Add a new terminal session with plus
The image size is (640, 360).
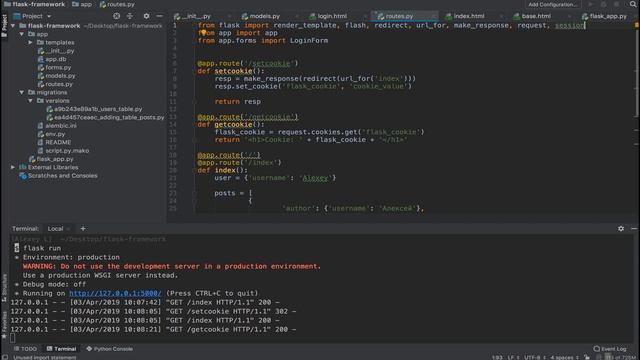coord(83,229)
